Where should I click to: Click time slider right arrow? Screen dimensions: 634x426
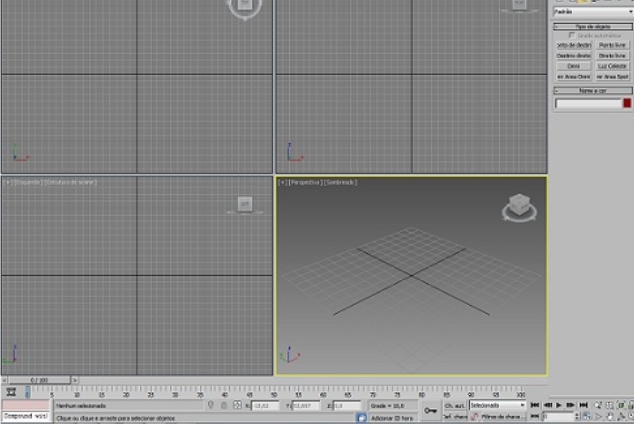[75, 380]
